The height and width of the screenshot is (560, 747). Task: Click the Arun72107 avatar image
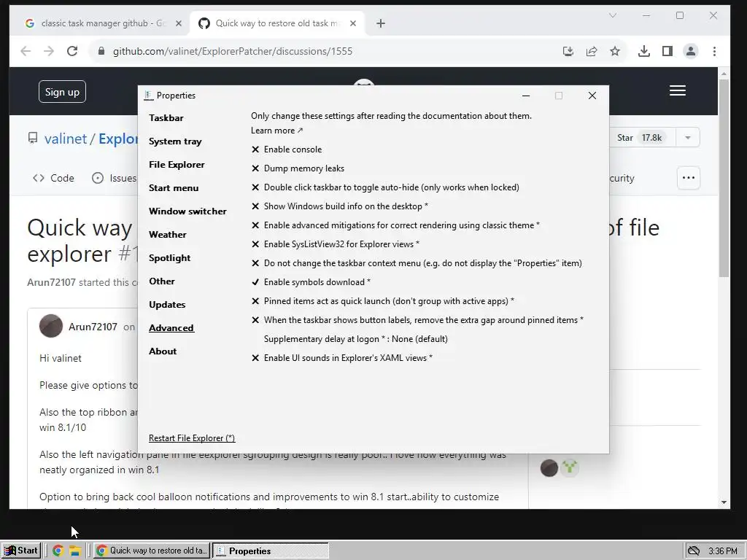point(51,326)
